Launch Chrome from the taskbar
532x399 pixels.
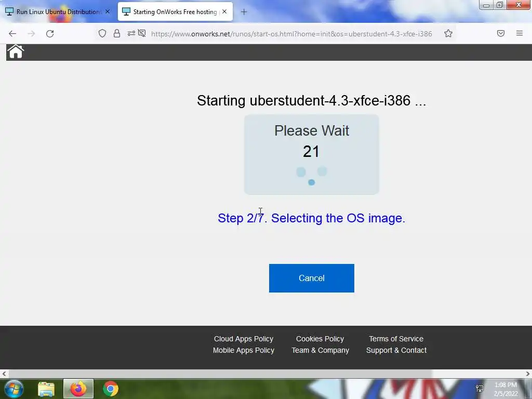click(x=111, y=389)
